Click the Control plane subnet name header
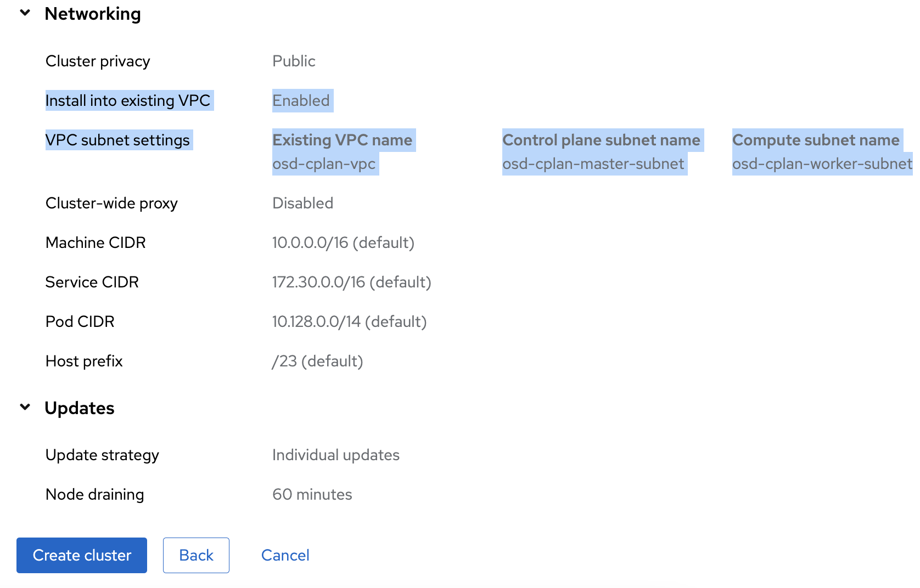Viewport: 920px width, 588px height. point(601,140)
